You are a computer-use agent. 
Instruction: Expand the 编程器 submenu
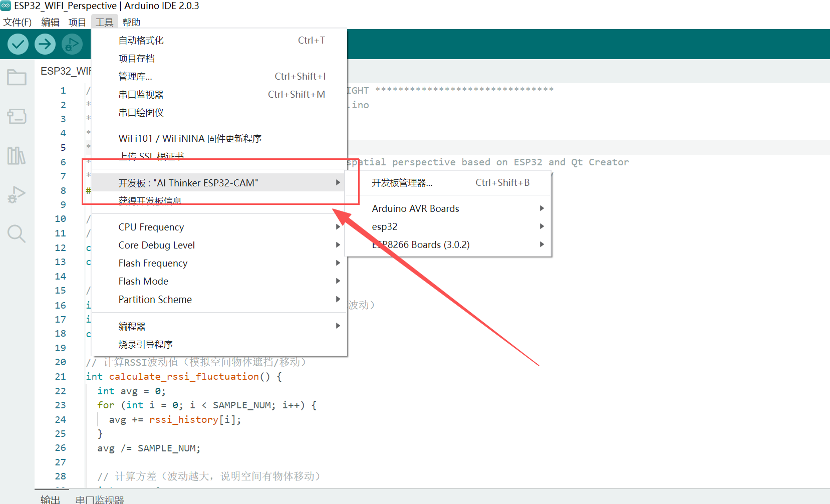point(219,326)
